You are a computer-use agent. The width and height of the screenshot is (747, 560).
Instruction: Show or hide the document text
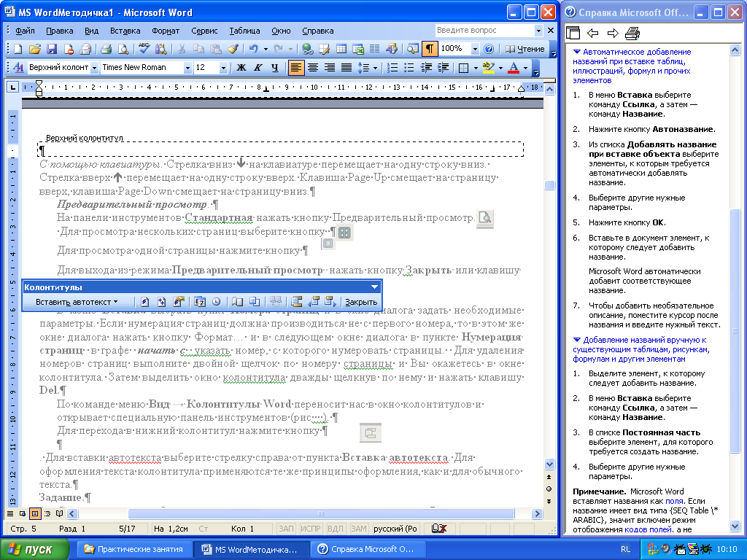(255, 301)
